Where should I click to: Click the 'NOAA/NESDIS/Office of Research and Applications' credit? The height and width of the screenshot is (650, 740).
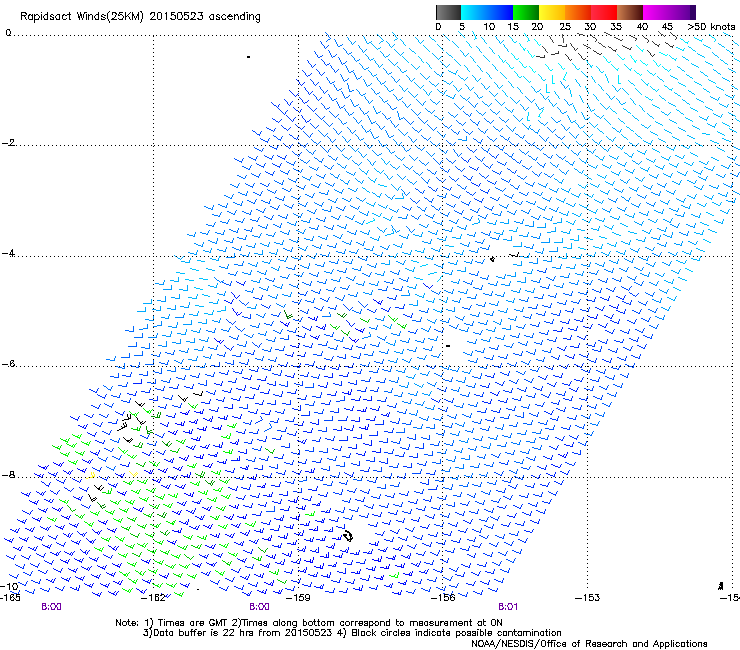(x=589, y=644)
